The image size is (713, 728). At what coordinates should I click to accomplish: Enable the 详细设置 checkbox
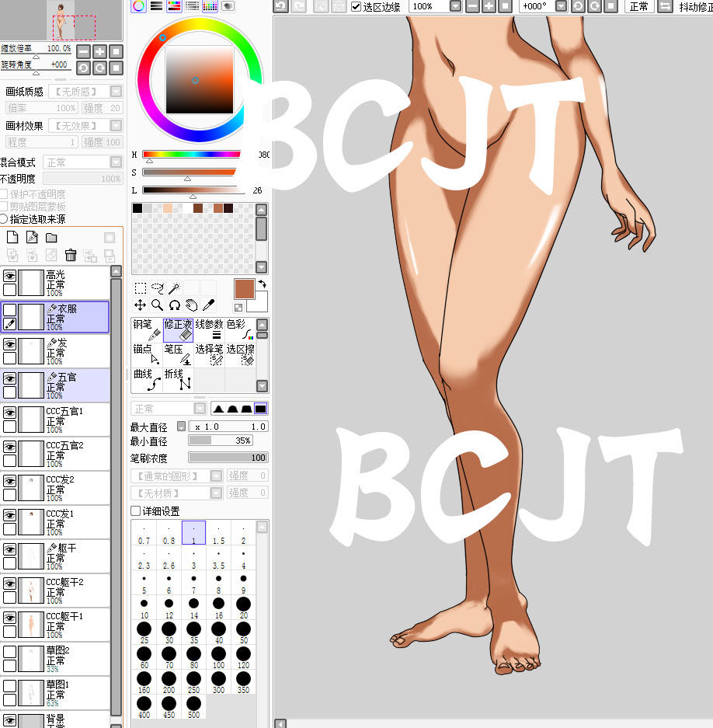click(136, 511)
